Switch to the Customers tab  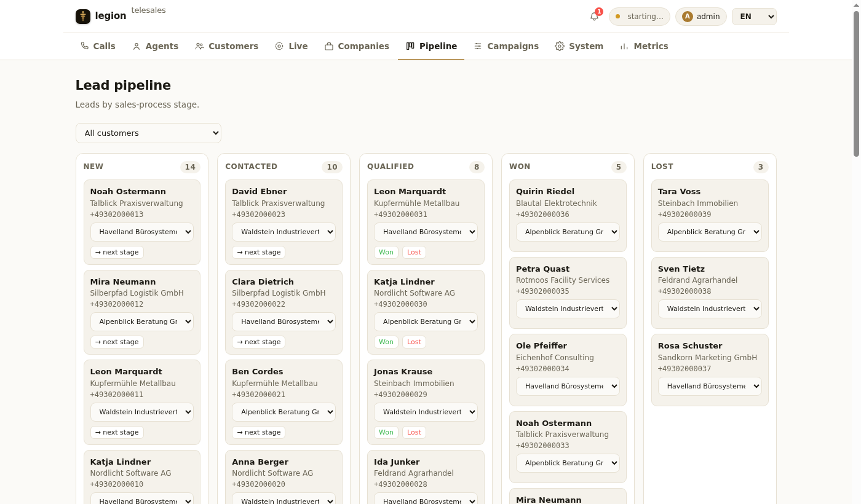pos(226,46)
